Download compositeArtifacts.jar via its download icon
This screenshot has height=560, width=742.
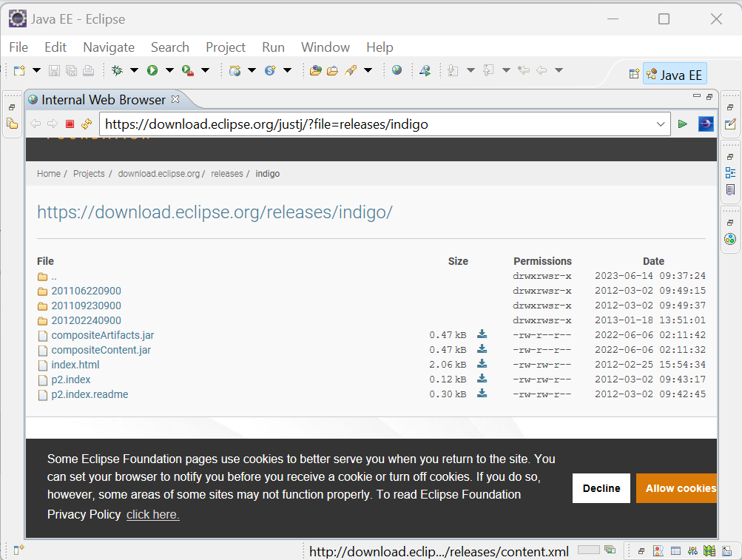[x=482, y=334]
